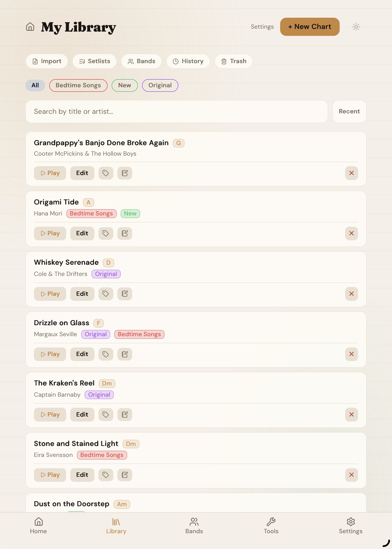
Task: Open the Recent sort dropdown
Action: pyautogui.click(x=349, y=111)
